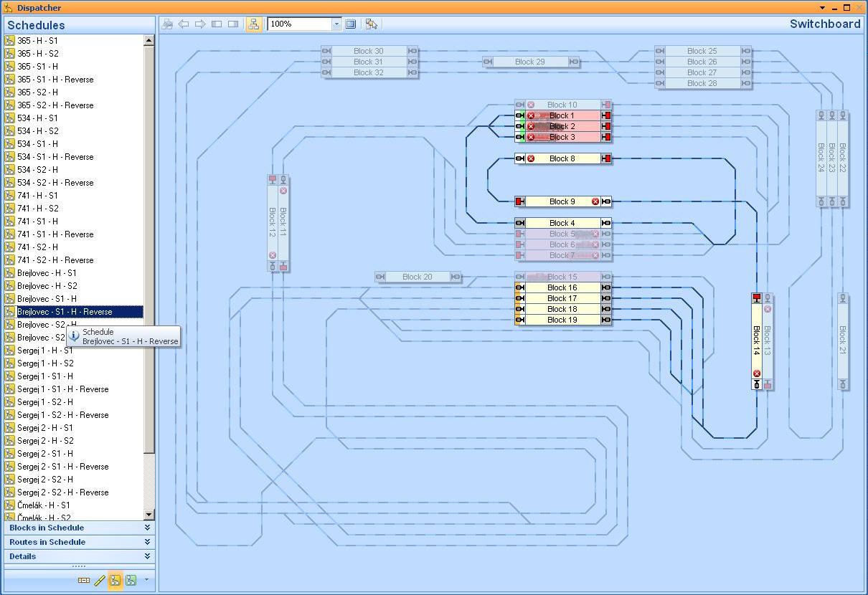
Task: Open the panel options dropdown arrow at the bottom
Action: coord(146,580)
